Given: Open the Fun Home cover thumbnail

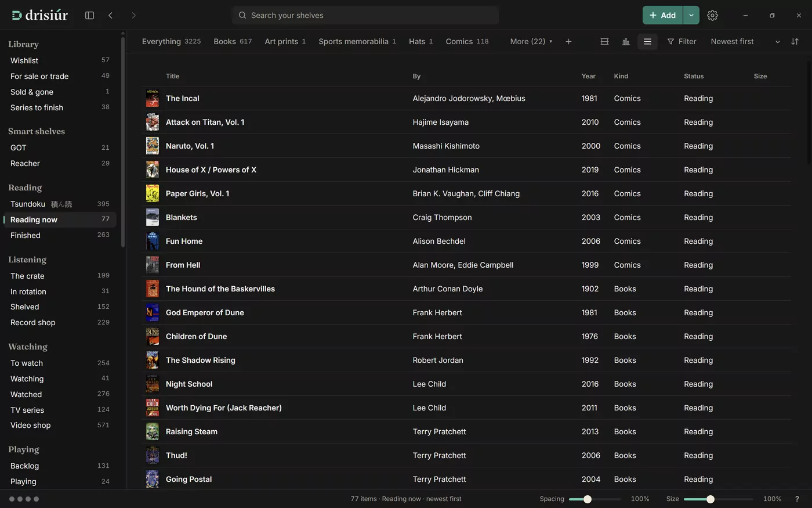Looking at the screenshot, I should pyautogui.click(x=153, y=241).
